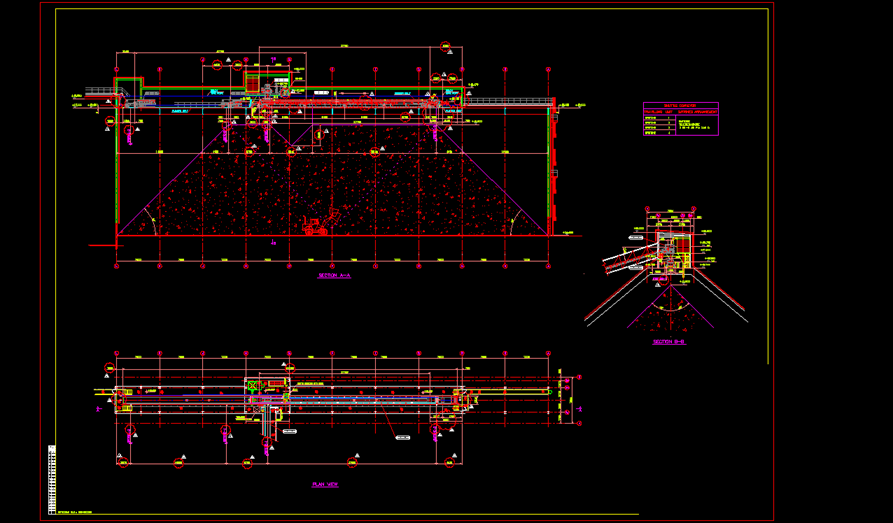Select the magenta table header at top right
This screenshot has width=893, height=523.
(x=680, y=105)
